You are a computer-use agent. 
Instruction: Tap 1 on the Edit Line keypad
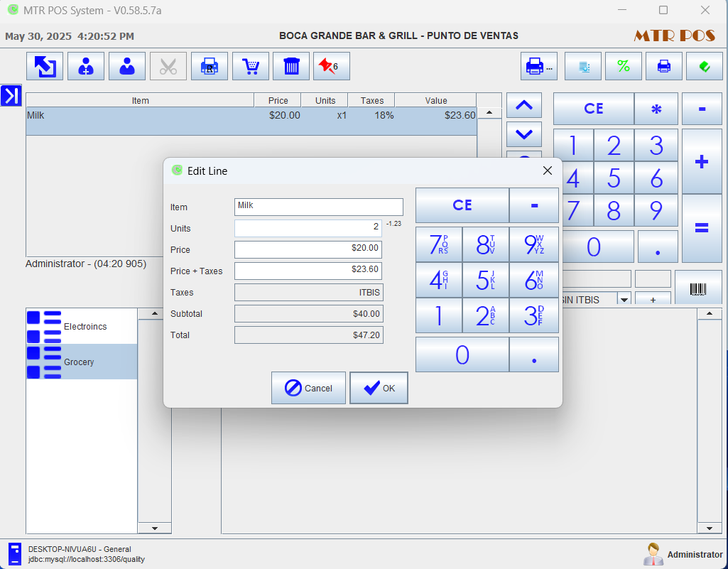pos(439,315)
